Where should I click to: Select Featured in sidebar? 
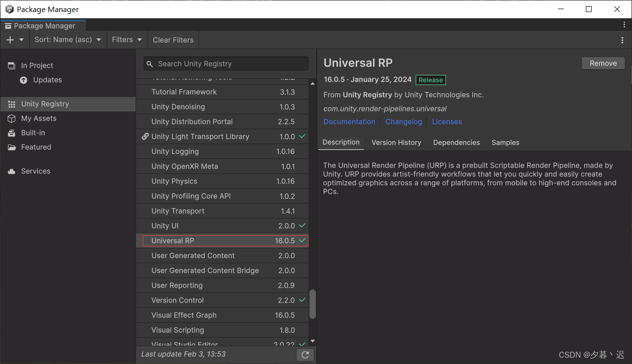68,147
